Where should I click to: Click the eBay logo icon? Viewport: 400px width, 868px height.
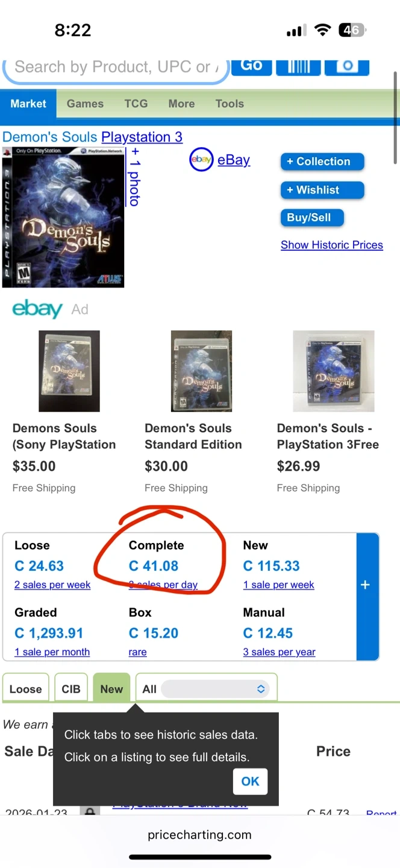pyautogui.click(x=201, y=160)
